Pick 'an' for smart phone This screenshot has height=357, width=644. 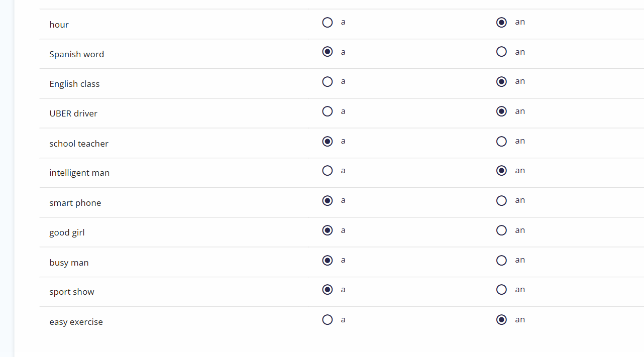(x=501, y=201)
